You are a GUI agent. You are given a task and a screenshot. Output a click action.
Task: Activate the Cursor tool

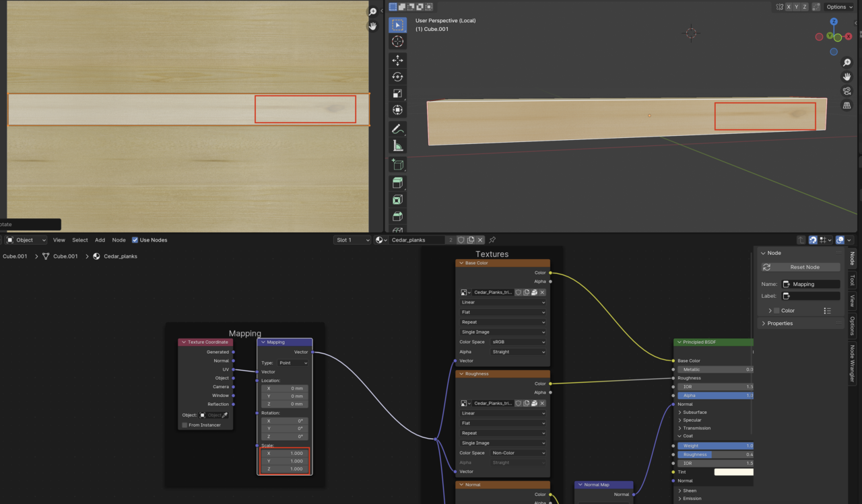tap(397, 41)
